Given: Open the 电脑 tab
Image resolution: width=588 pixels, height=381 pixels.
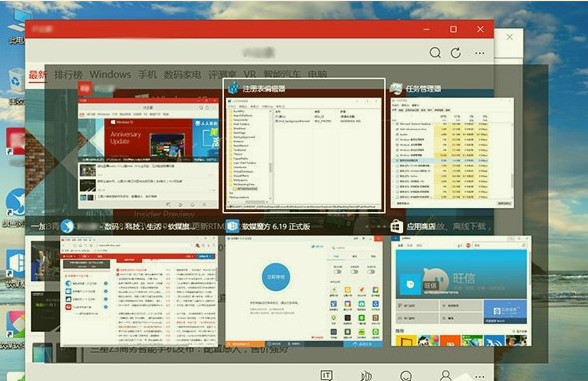Looking at the screenshot, I should 317,74.
